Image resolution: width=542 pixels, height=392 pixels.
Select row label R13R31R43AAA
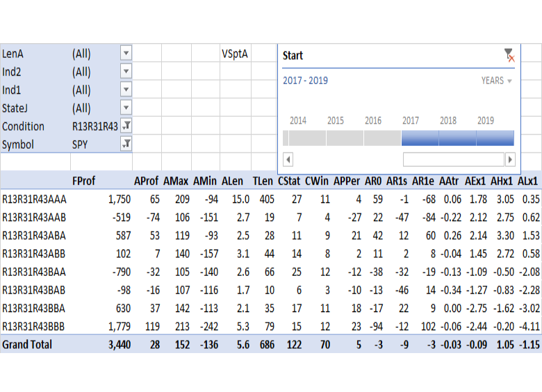(34, 199)
